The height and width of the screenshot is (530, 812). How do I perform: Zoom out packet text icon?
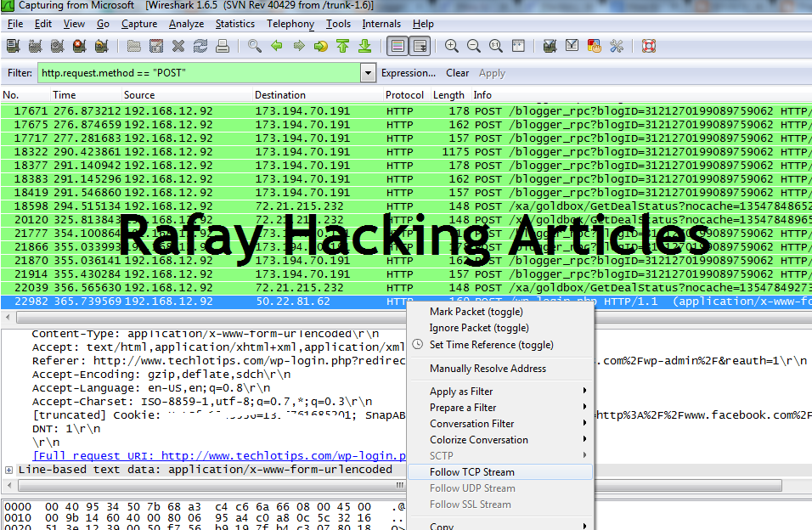coord(474,46)
